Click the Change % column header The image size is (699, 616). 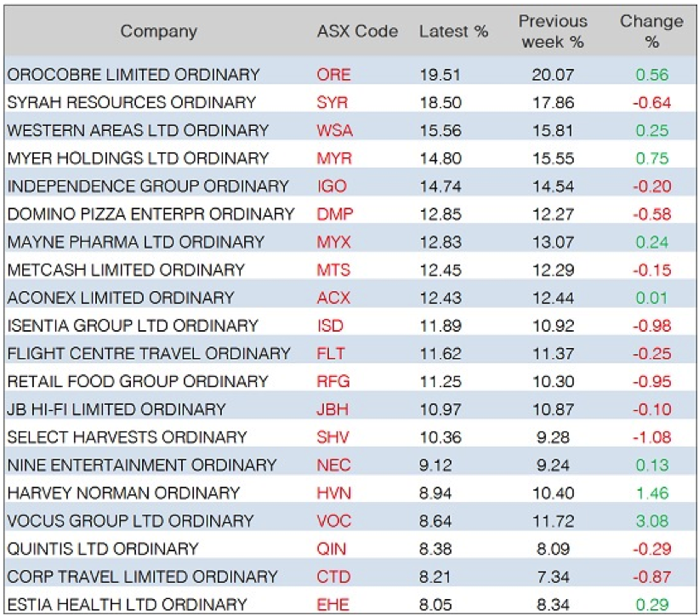pos(651,31)
